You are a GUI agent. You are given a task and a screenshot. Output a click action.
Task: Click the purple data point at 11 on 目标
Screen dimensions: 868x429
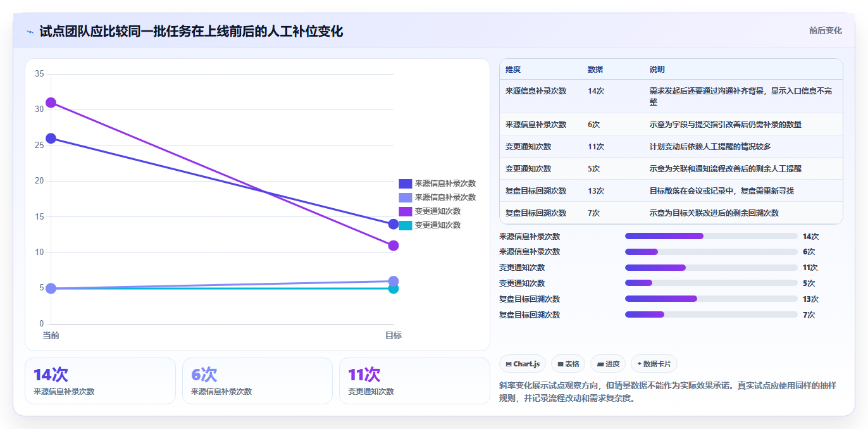[x=394, y=246]
